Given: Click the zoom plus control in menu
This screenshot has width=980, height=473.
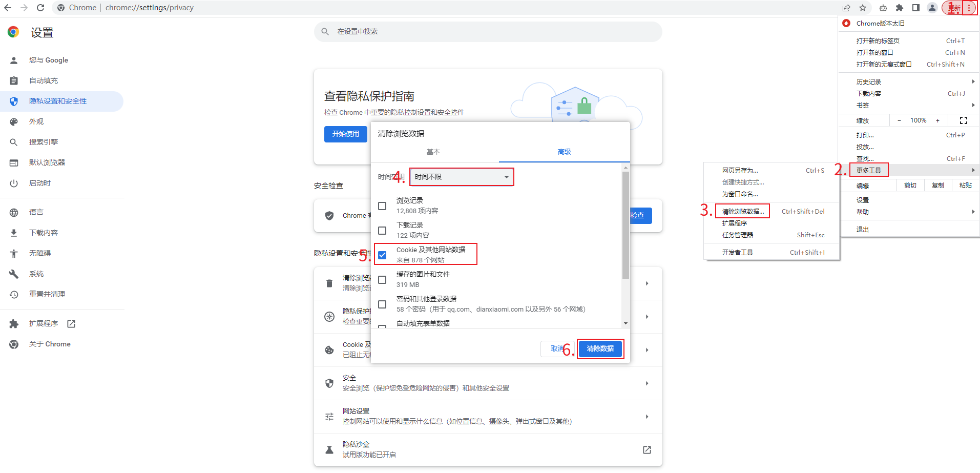Looking at the screenshot, I should point(937,120).
